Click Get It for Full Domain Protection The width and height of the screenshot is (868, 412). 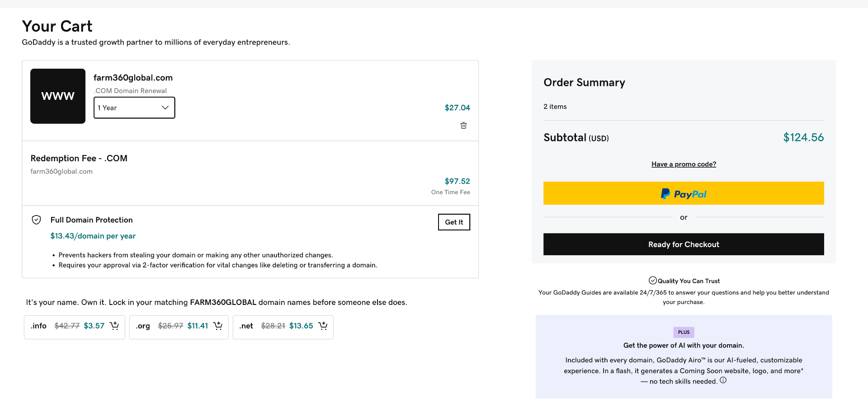(454, 222)
